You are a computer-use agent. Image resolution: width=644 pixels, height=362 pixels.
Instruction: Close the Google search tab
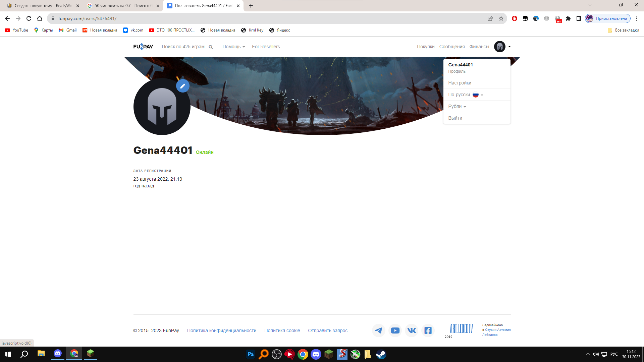point(158,6)
